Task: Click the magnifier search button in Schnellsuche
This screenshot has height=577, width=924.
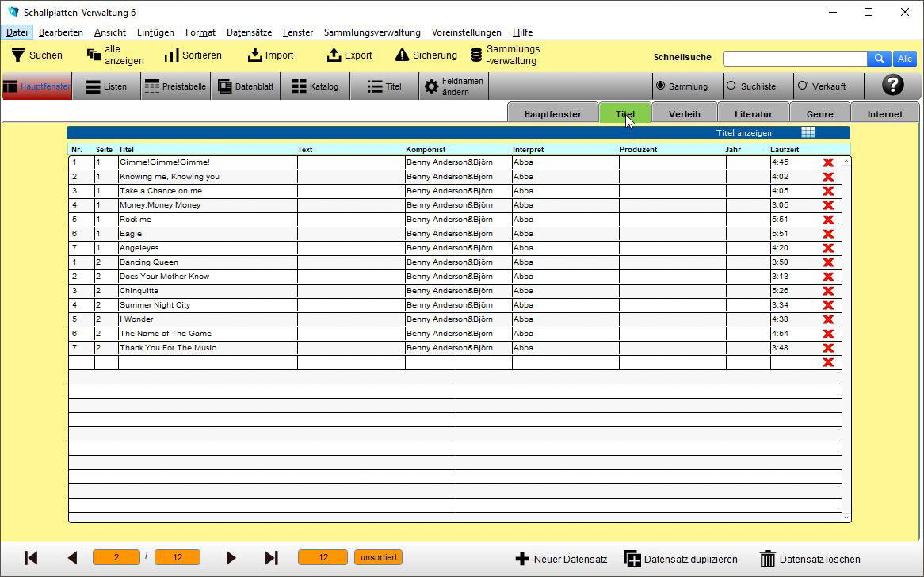Action: tap(879, 59)
